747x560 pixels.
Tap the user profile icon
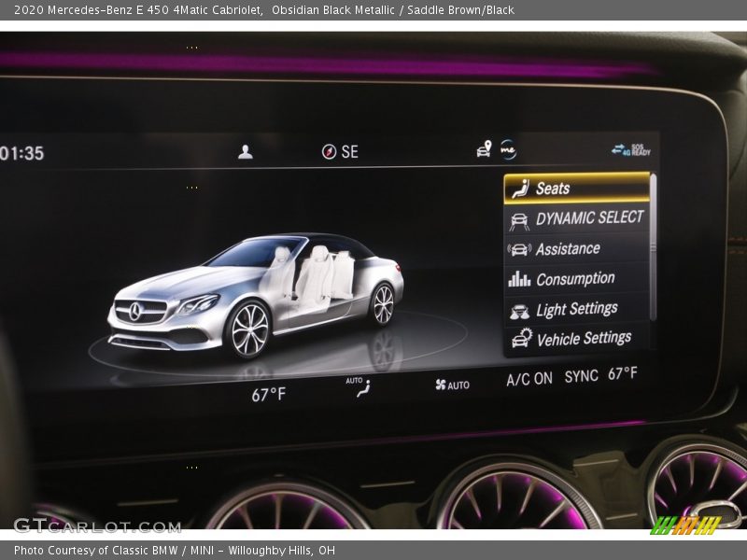tap(246, 152)
